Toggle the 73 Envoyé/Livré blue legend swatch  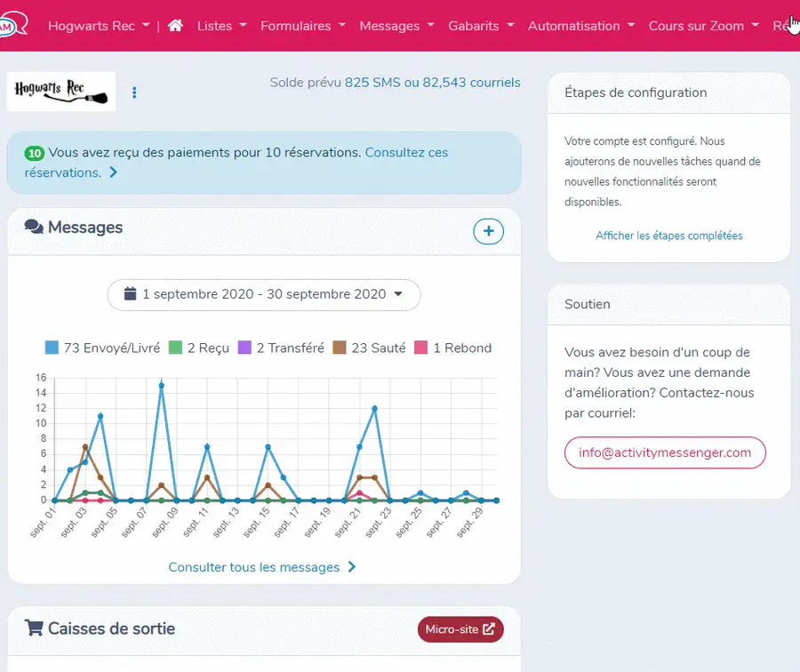tap(52, 348)
